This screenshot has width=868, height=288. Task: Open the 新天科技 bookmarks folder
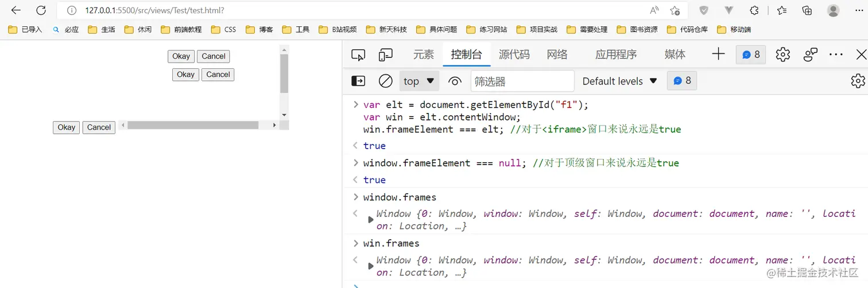pos(386,29)
